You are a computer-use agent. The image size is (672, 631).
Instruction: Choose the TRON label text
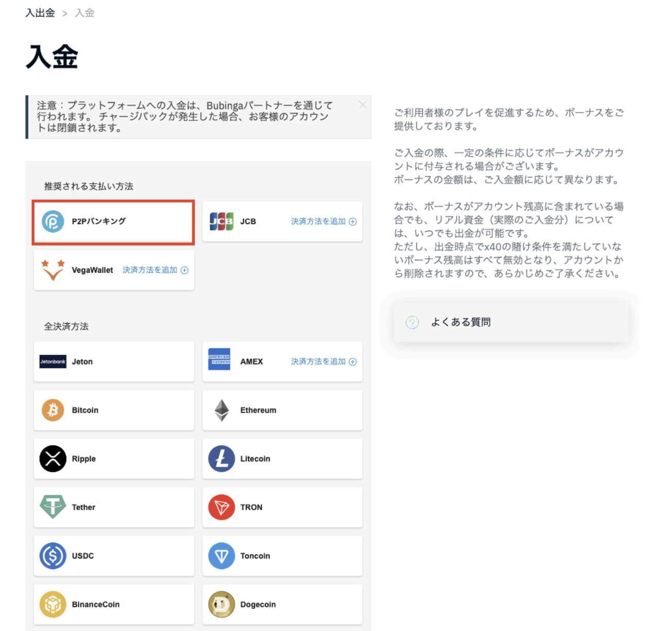pyautogui.click(x=251, y=507)
